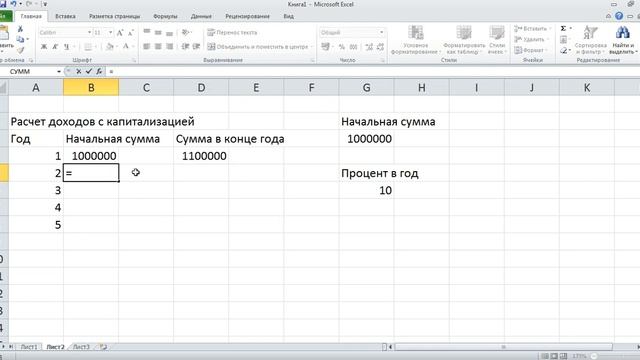Image resolution: width=640 pixels, height=360 pixels.
Task: Switch to sheet tab Лист1
Action: [x=29, y=347]
